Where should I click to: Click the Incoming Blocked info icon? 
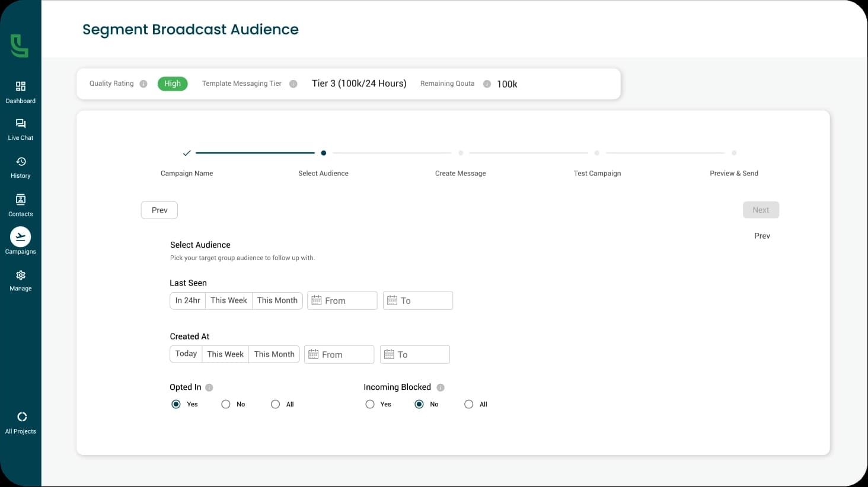[441, 387]
